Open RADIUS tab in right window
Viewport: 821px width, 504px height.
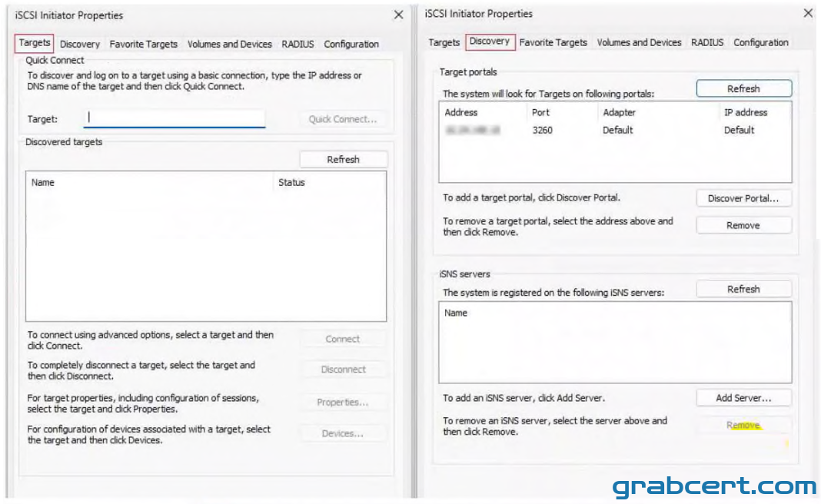click(x=707, y=42)
